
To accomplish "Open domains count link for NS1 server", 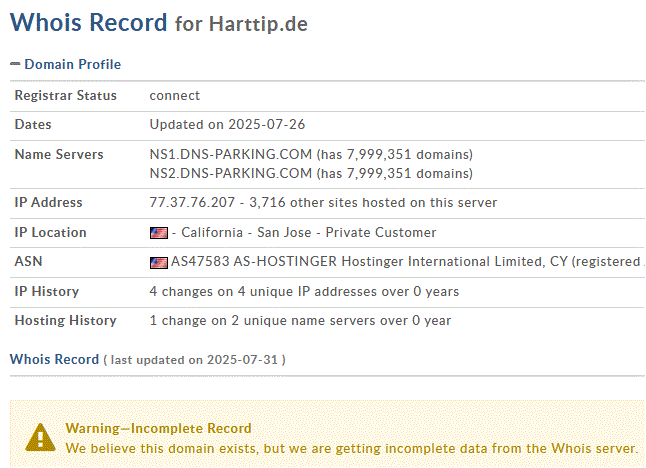I will 395,155.
